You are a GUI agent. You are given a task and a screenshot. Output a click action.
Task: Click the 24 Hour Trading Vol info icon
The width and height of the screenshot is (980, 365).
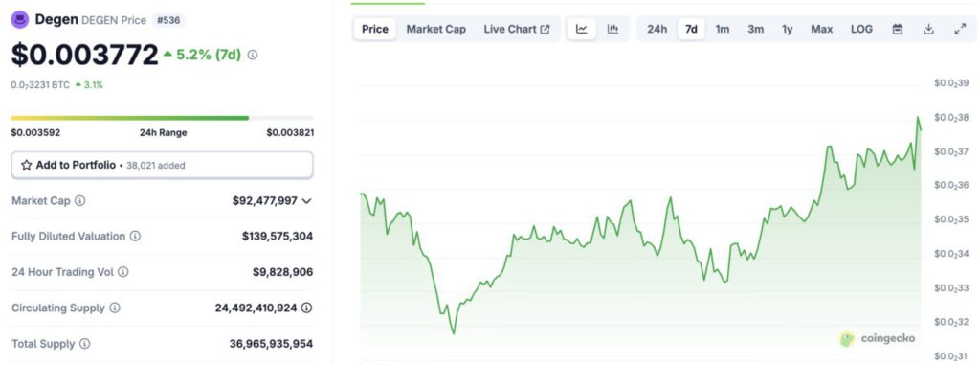[123, 272]
